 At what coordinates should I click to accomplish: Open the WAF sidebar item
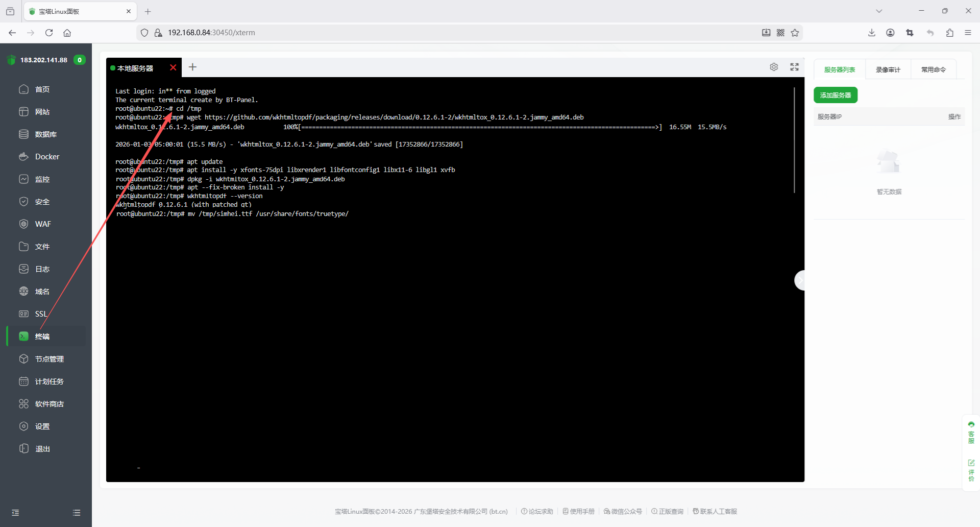point(42,224)
